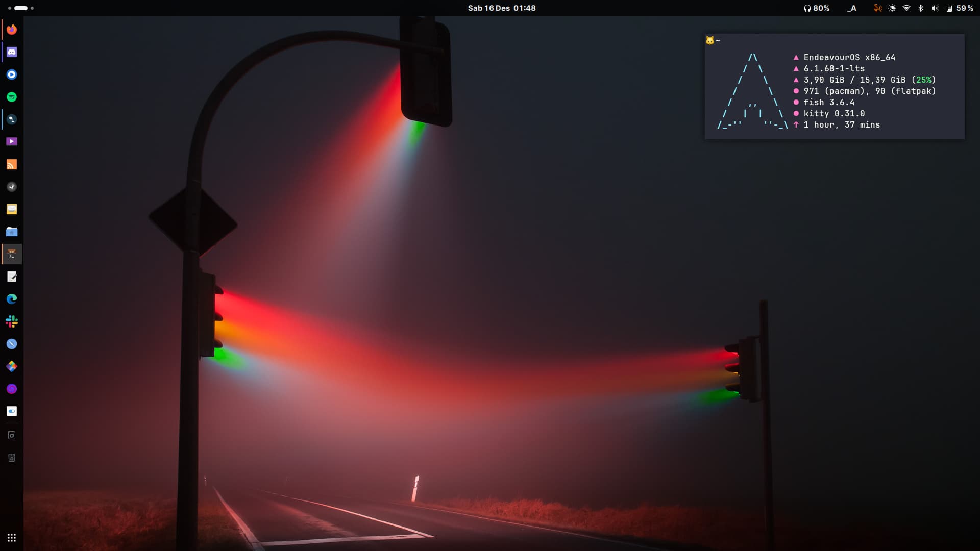Show all applications grid

click(12, 538)
